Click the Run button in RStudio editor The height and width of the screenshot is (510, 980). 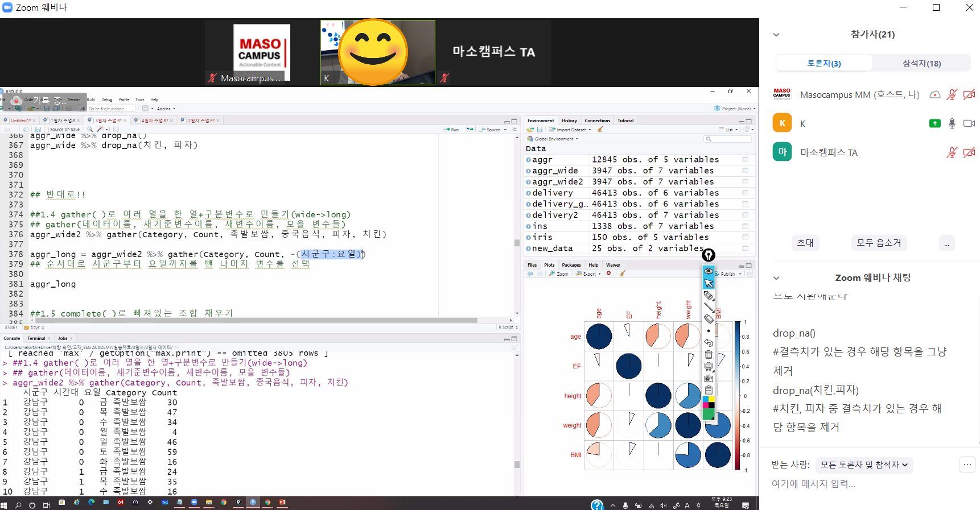tap(451, 130)
